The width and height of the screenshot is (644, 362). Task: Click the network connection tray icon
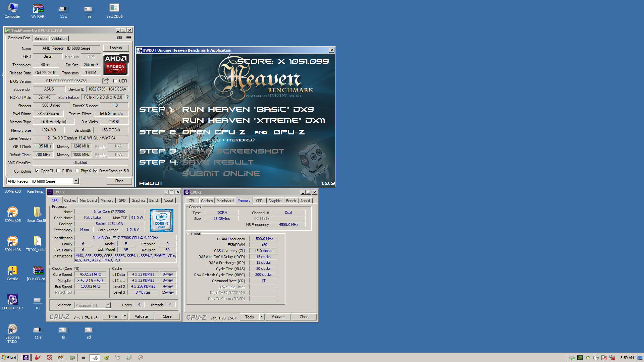[x=612, y=358]
